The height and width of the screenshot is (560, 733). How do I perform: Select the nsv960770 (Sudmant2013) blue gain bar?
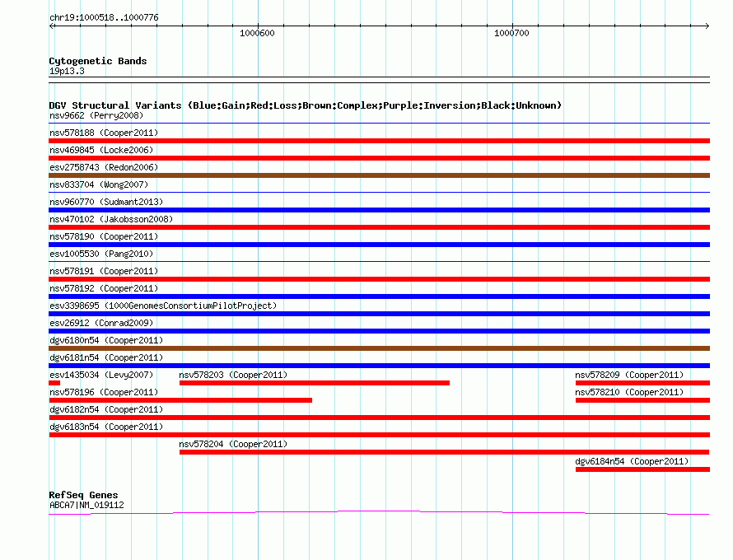(x=379, y=210)
